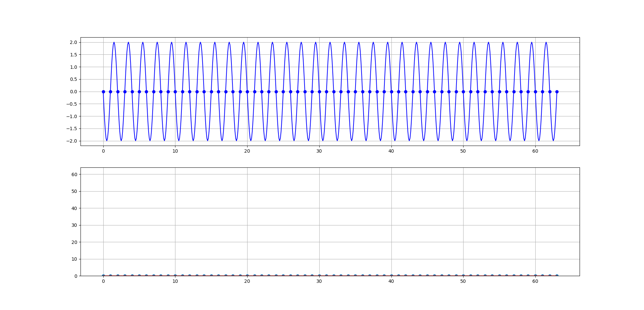Viewport: 644px width, 310px height.
Task: Click the x-axis label 30 under the sine plot
Action: click(x=319, y=151)
